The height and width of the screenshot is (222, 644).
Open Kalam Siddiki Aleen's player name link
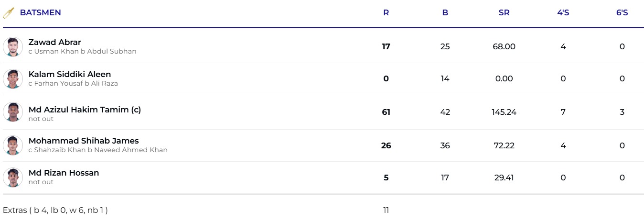tap(69, 74)
